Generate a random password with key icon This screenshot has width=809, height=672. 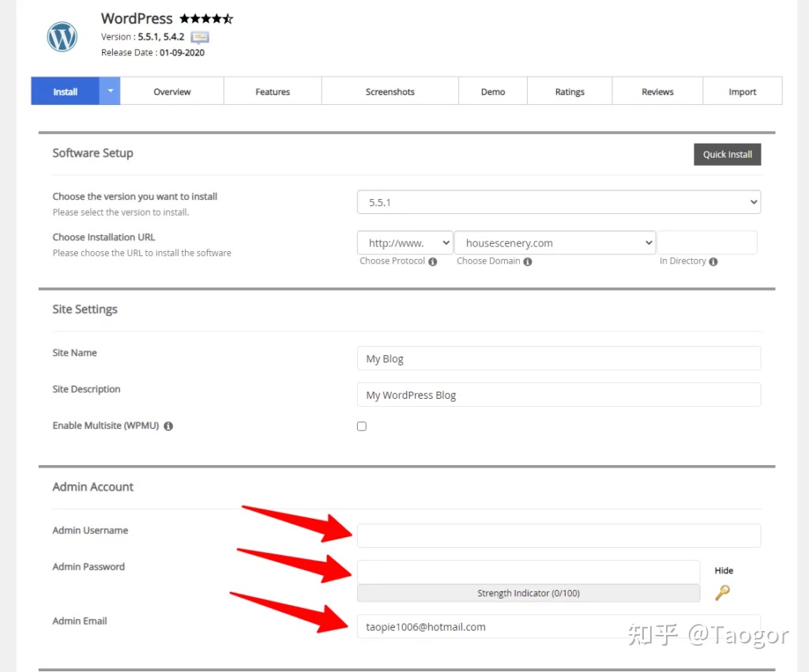[x=722, y=592]
